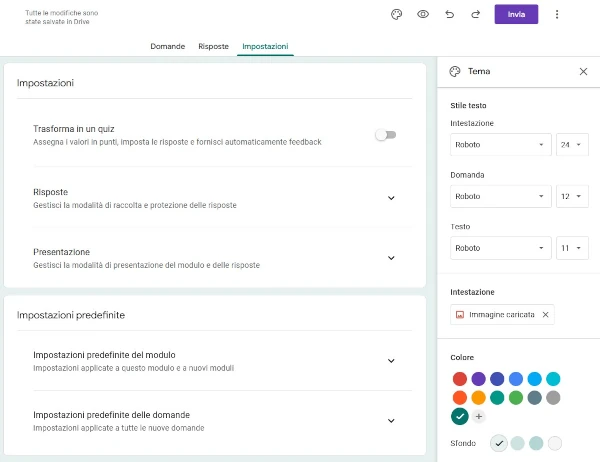Click the selected dark teal custom color
600x462 pixels.
point(460,416)
